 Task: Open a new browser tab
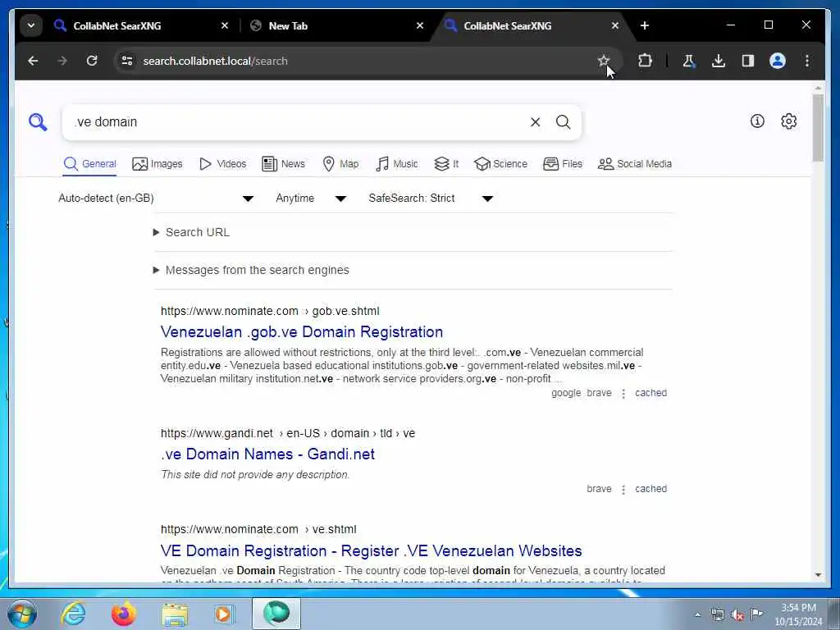[x=645, y=25]
